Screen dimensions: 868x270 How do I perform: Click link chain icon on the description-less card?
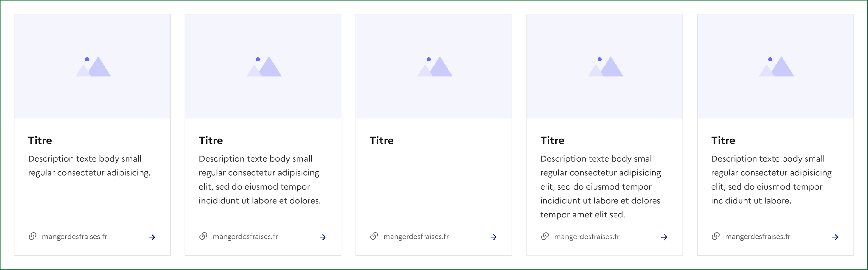[x=374, y=236]
